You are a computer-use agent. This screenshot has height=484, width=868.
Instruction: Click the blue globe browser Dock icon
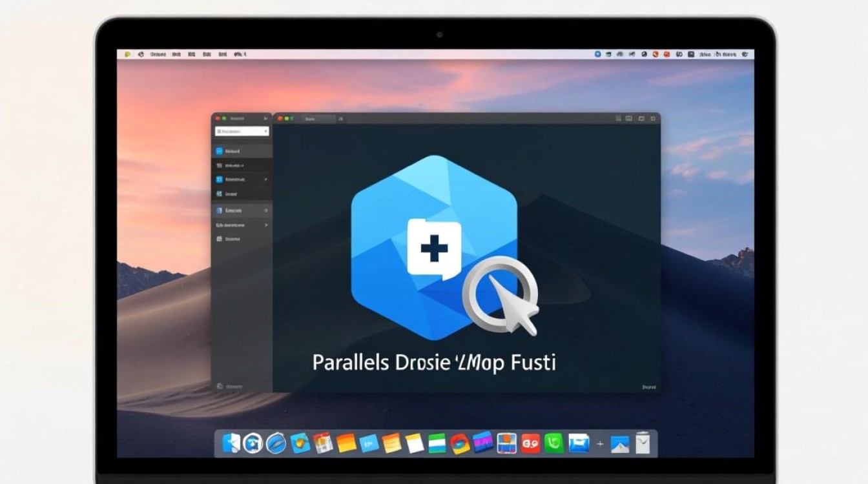(x=276, y=443)
